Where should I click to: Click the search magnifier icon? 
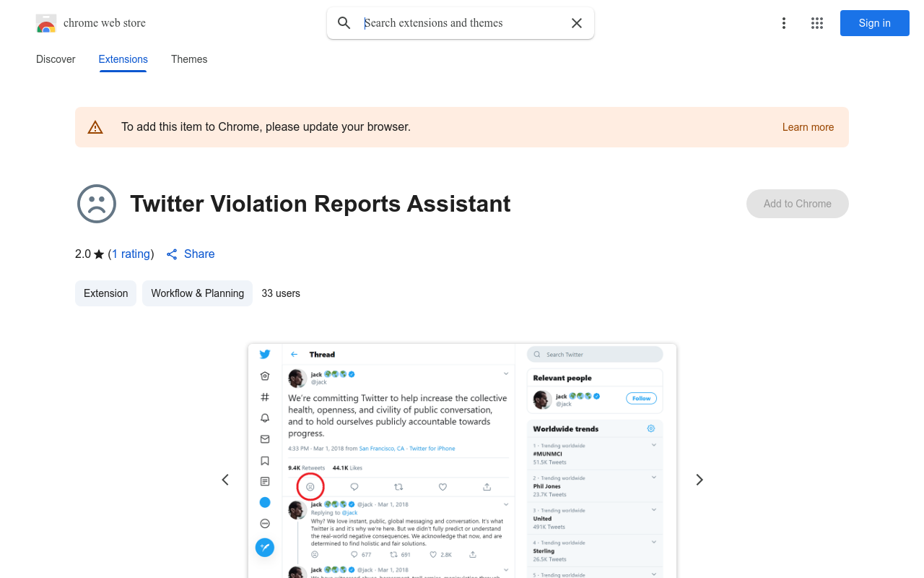pyautogui.click(x=344, y=23)
